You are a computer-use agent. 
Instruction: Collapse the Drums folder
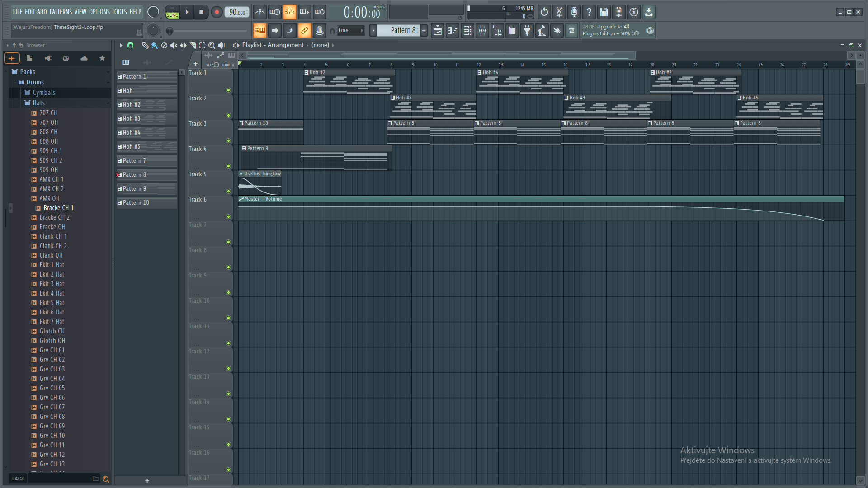pos(60,82)
